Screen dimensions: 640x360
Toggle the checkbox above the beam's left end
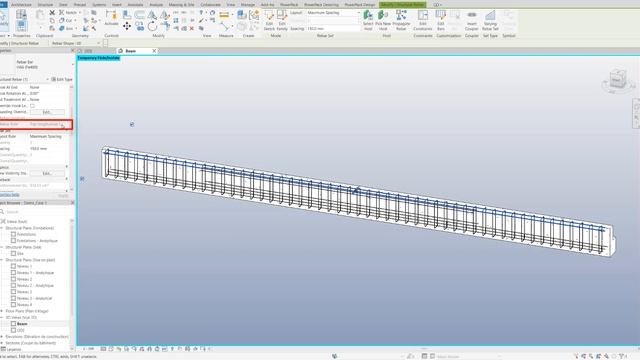132,124
